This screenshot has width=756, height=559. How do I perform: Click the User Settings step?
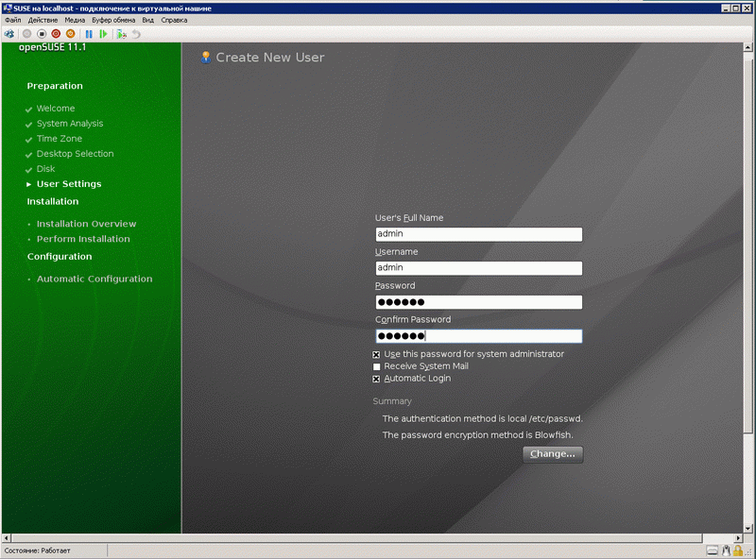coord(69,184)
